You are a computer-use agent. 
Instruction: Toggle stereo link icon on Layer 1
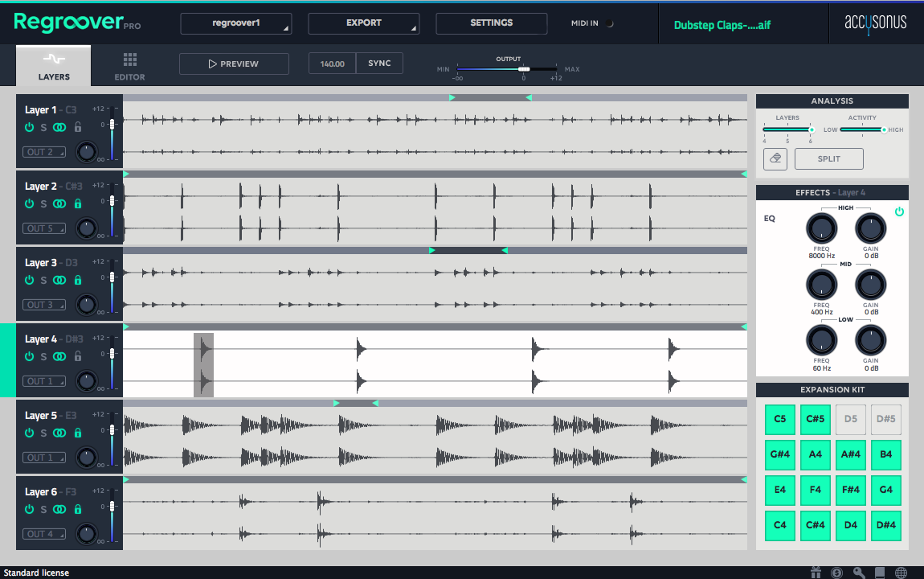coord(59,127)
